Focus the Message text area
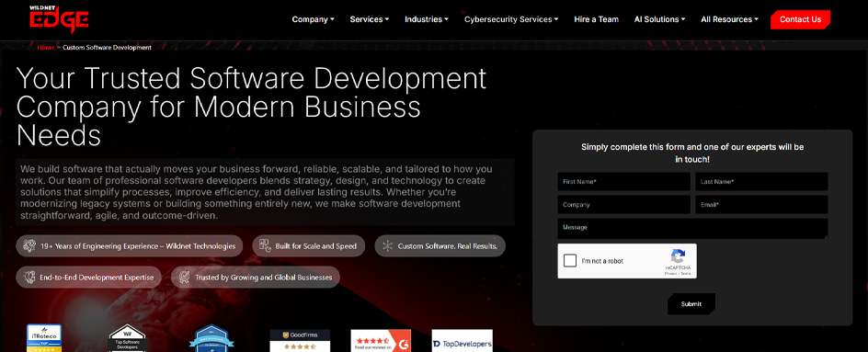Image resolution: width=868 pixels, height=352 pixels. click(x=692, y=229)
